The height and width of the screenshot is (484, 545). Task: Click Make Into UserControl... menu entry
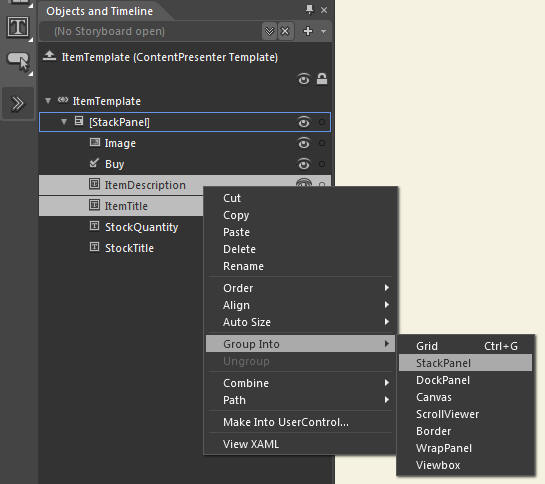pyautogui.click(x=286, y=422)
